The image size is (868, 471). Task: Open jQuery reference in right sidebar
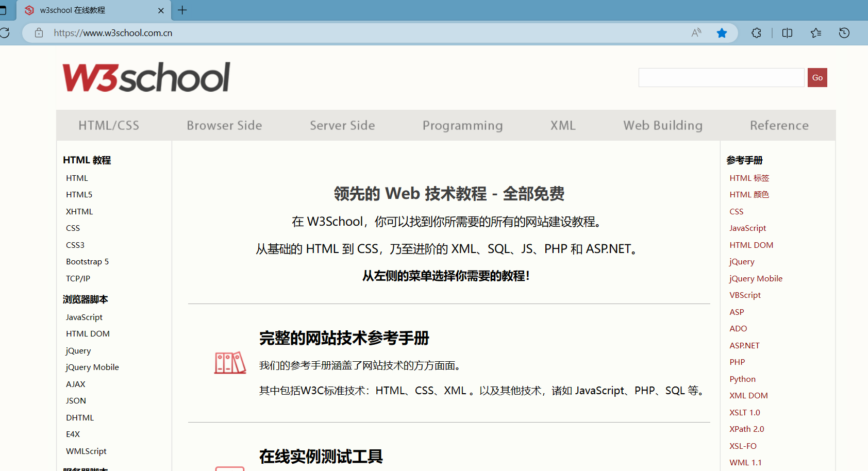[742, 261]
